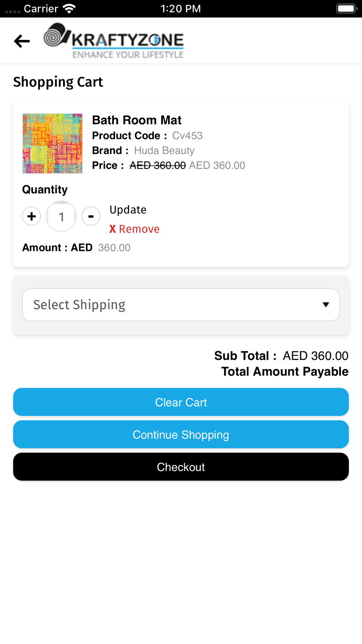Click the quantity input field
The height and width of the screenshot is (644, 362).
[x=61, y=217]
